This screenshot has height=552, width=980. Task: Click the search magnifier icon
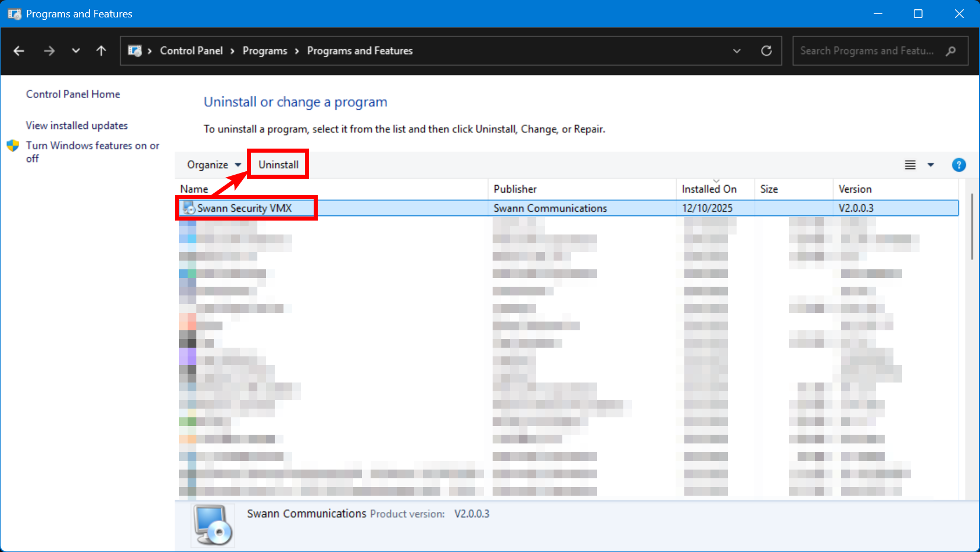951,51
